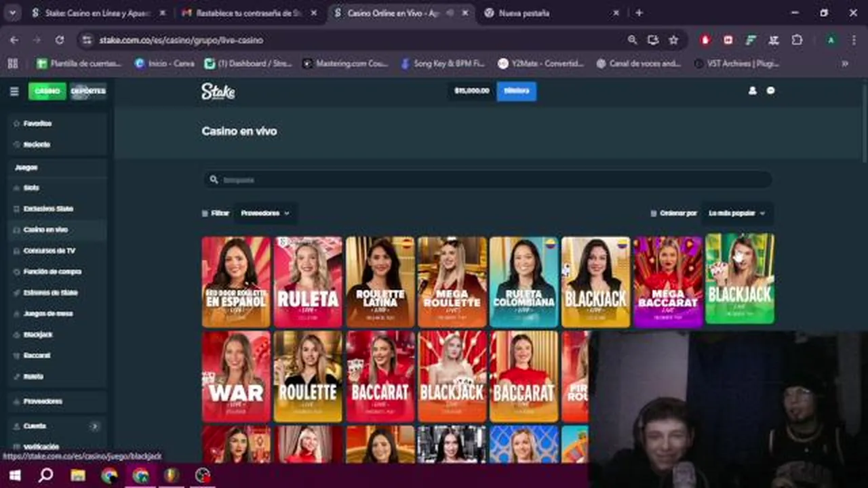This screenshot has height=488, width=868.
Task: Select Blackjack in the sidebar
Action: click(x=57, y=335)
